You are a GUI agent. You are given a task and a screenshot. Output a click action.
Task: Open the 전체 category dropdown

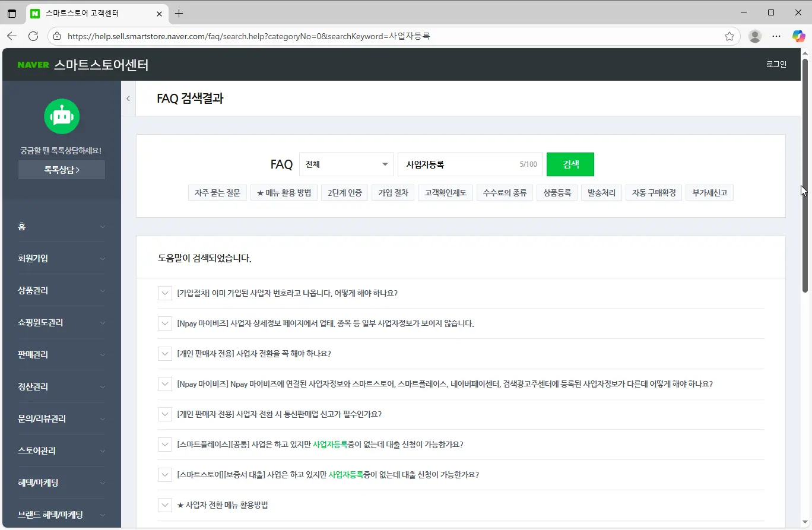347,164
